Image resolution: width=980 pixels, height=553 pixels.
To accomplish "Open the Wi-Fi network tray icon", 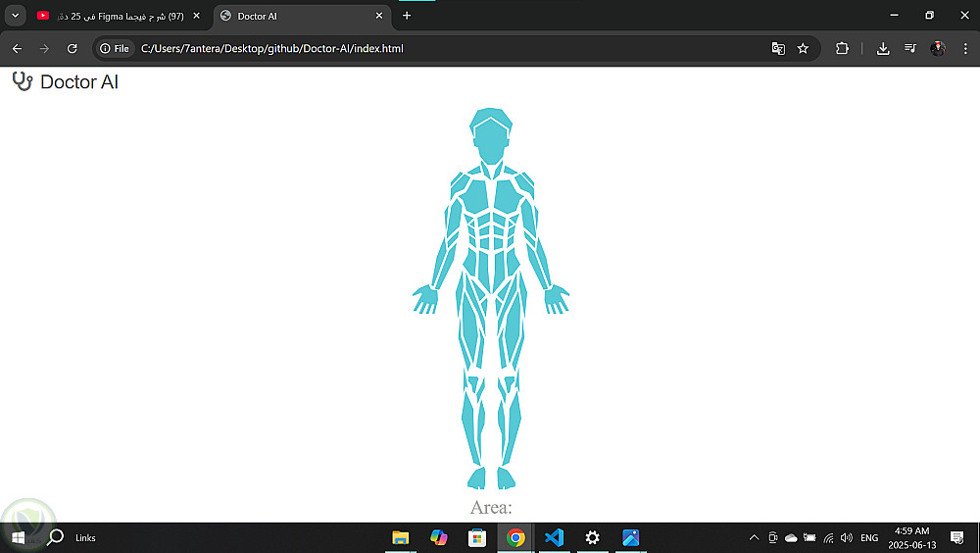I will coord(829,538).
